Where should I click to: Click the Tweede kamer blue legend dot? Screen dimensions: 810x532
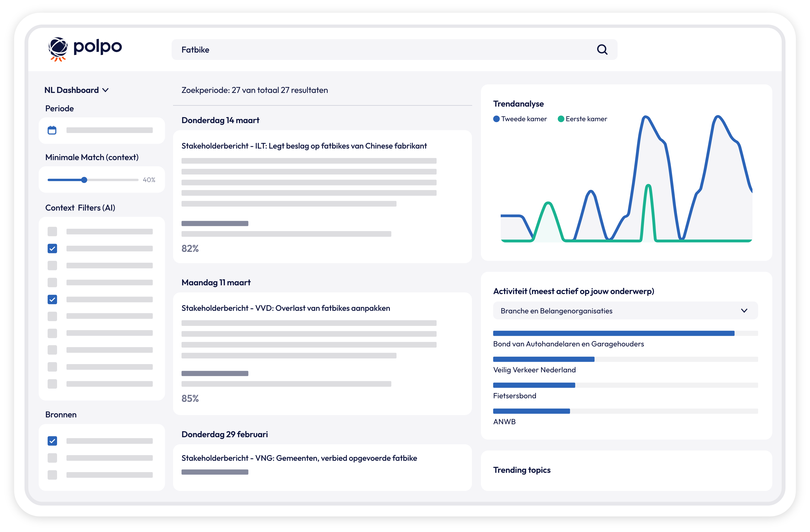coord(496,119)
